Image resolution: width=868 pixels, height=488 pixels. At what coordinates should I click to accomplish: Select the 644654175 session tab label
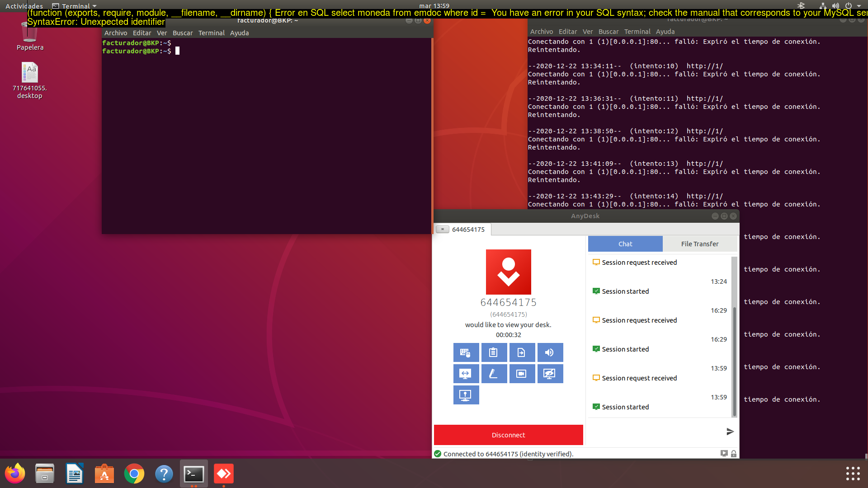point(468,230)
